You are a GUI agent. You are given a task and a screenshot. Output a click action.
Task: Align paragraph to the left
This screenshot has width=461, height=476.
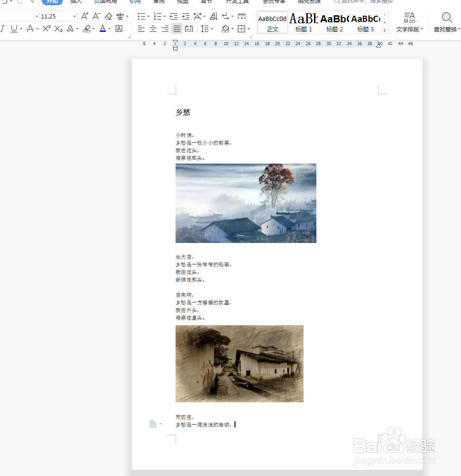tap(141, 29)
